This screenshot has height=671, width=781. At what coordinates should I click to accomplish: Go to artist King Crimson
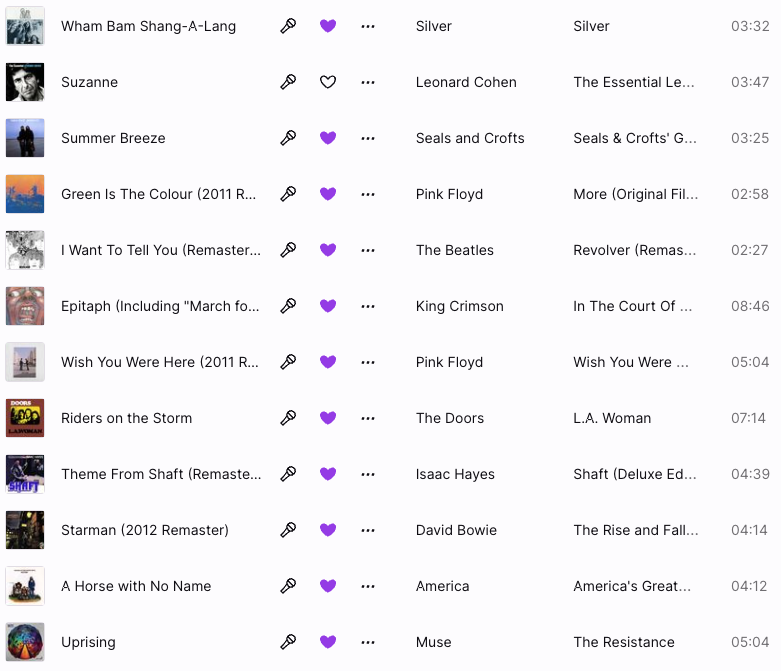(x=459, y=306)
